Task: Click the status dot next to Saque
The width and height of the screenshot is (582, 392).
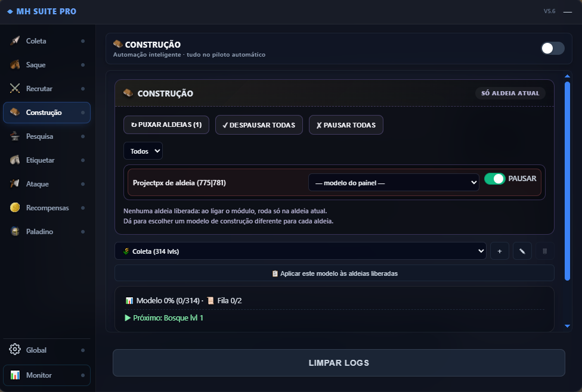Action: pos(83,65)
